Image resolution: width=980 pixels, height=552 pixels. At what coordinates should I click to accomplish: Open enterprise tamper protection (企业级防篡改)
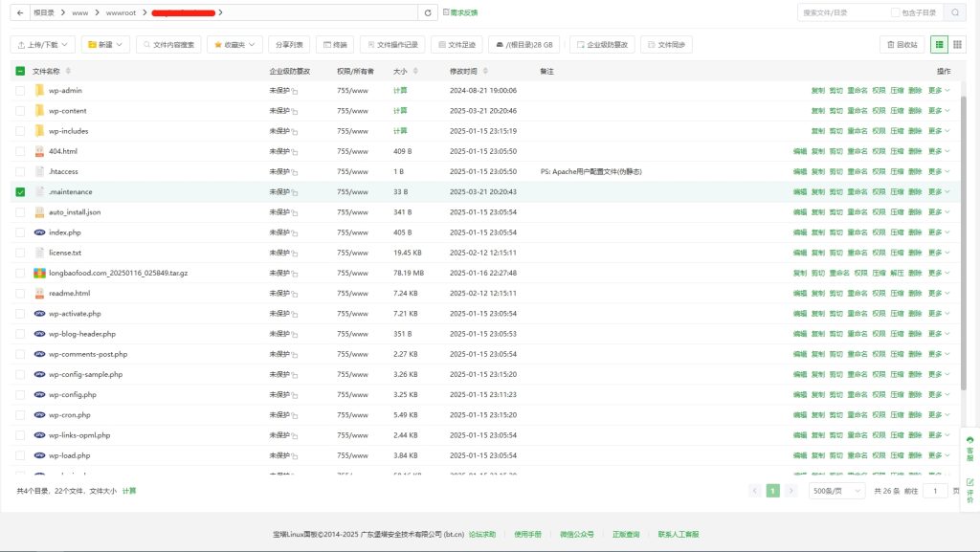click(603, 44)
